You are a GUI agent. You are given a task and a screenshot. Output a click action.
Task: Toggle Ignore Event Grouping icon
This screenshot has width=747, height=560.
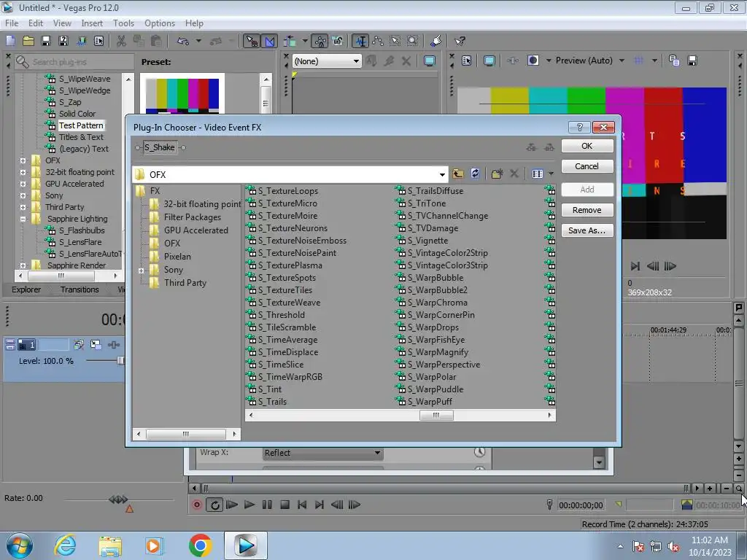[337, 41]
